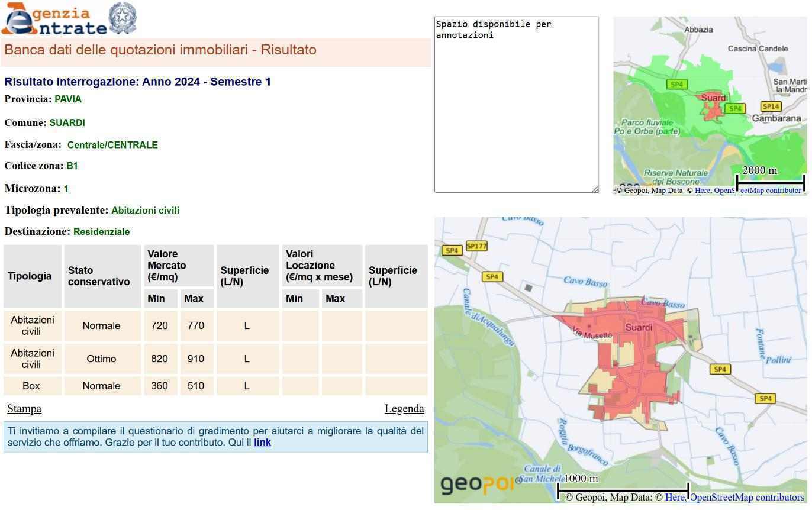The image size is (812, 510).
Task: Open the Legenda link
Action: pos(404,409)
